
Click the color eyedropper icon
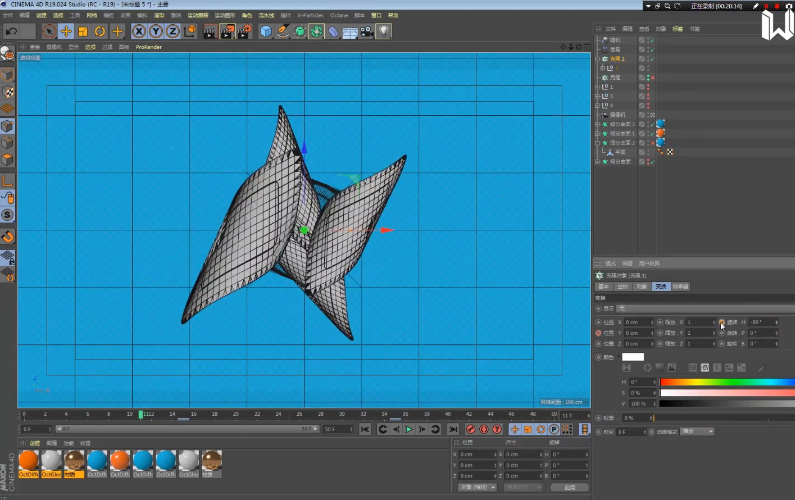[761, 368]
